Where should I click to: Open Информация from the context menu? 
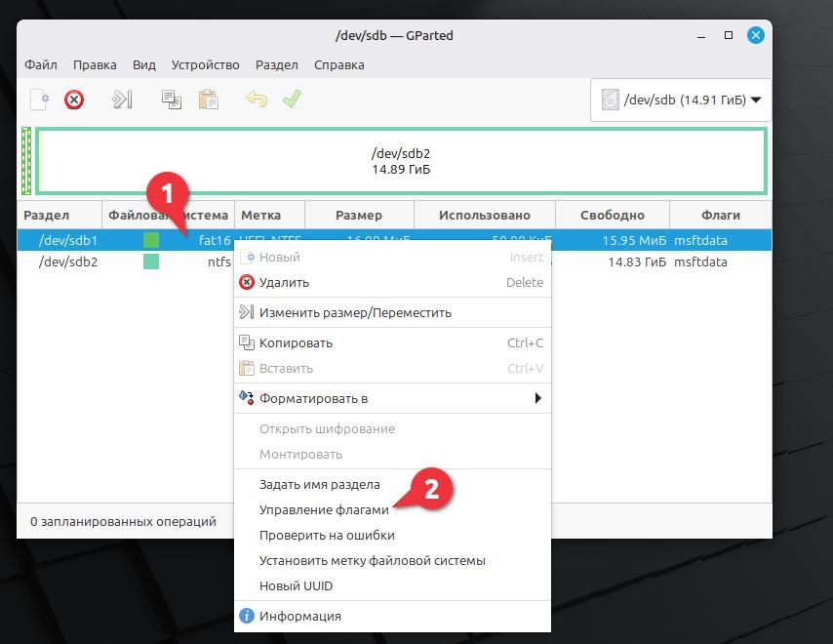[x=392, y=616]
